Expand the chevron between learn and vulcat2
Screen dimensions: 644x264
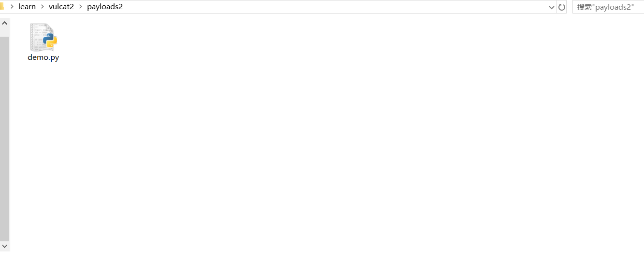pyautogui.click(x=42, y=7)
